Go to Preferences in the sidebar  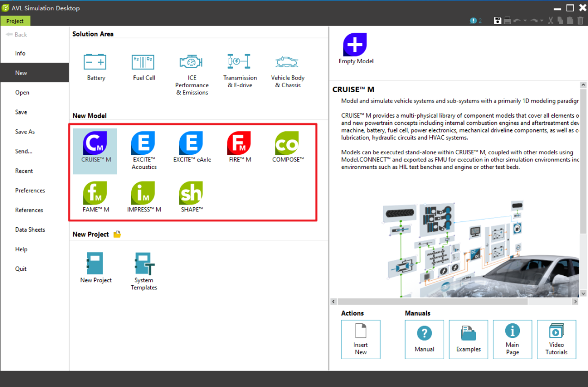pyautogui.click(x=30, y=190)
